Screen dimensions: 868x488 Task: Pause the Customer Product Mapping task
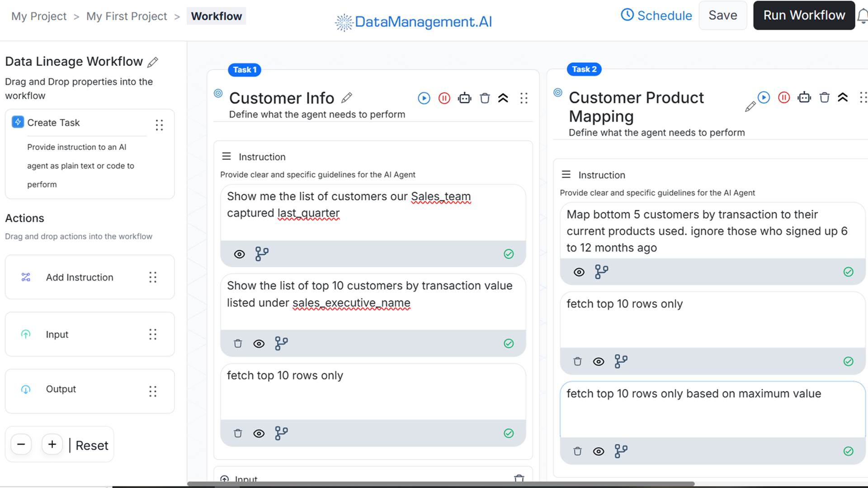point(784,98)
